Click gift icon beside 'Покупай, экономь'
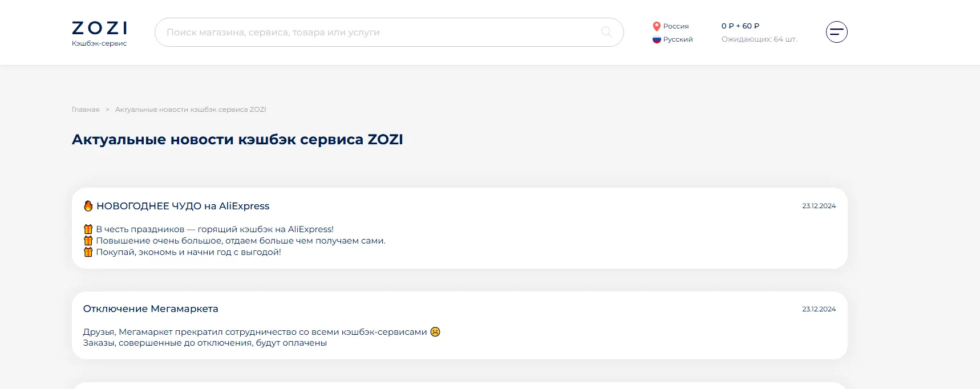 [x=88, y=252]
